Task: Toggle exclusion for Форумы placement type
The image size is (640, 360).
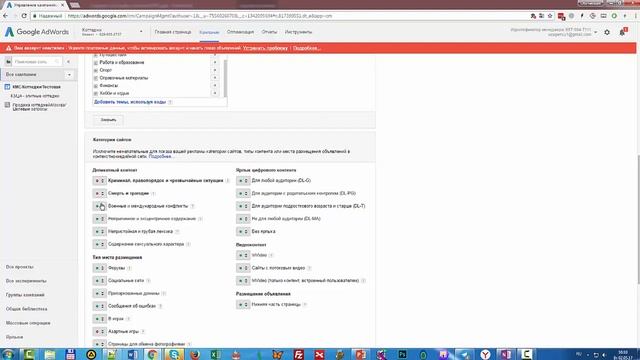Action: point(99,268)
